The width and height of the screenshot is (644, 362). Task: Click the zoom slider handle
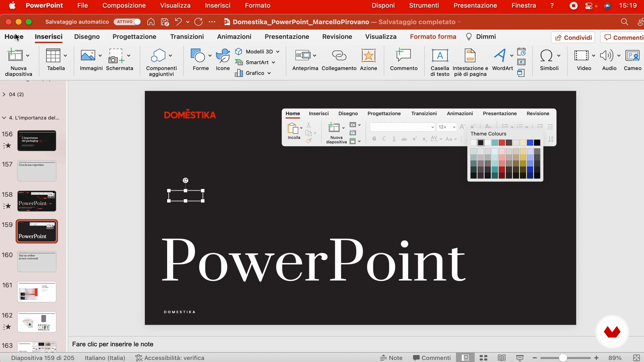coord(563,358)
